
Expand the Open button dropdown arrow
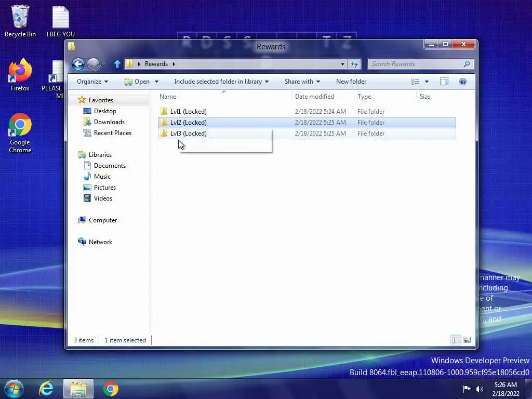(x=156, y=82)
